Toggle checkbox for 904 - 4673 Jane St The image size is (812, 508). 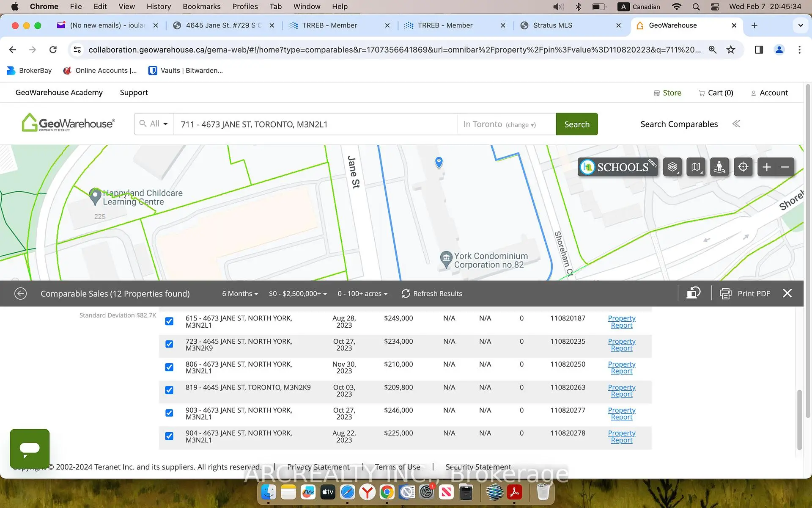[169, 436]
